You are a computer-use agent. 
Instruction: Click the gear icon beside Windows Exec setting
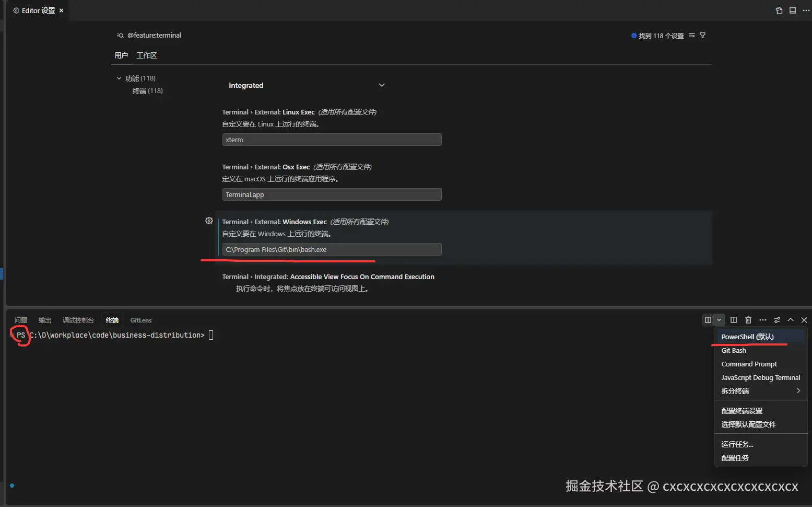(209, 221)
